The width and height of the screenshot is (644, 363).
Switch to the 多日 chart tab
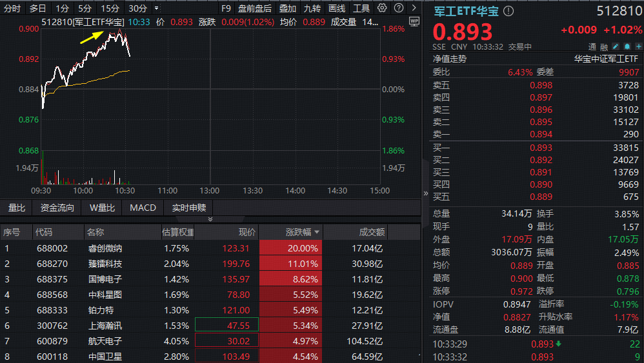point(38,8)
